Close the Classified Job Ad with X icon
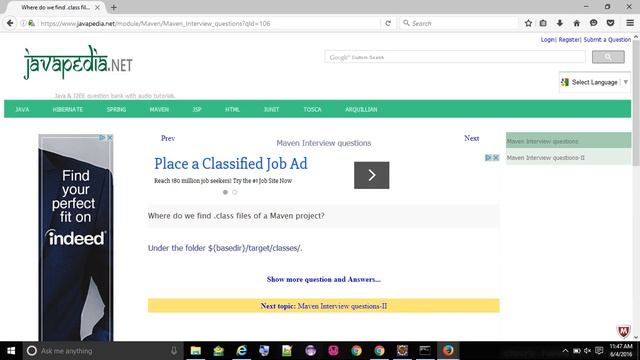Screen dimensions: 640x360 [x=496, y=158]
